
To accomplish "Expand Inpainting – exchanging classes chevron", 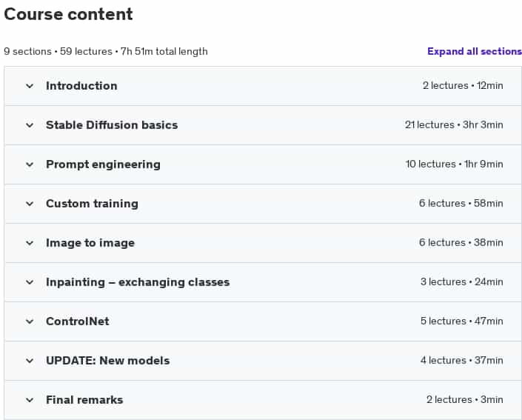I will point(30,282).
